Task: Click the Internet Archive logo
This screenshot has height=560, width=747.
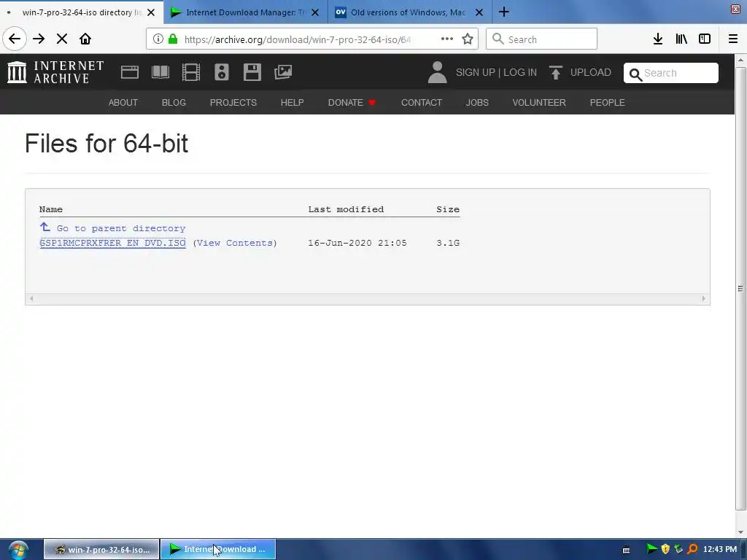Action: point(55,72)
